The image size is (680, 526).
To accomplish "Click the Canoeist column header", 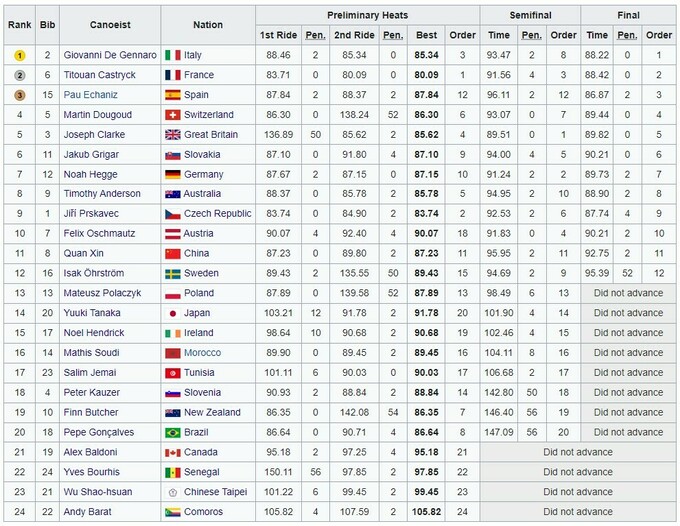I will point(107,25).
